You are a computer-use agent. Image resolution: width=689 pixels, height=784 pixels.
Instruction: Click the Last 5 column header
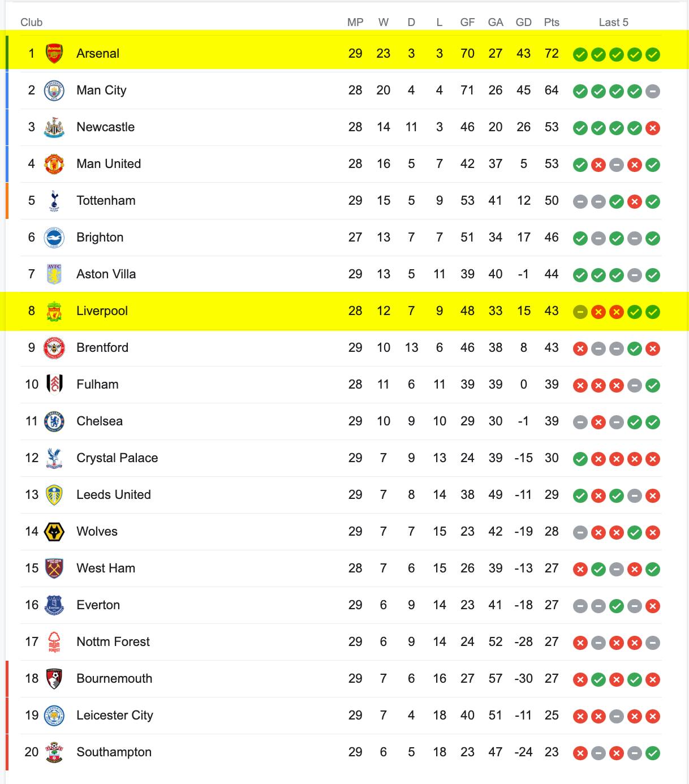(x=614, y=22)
